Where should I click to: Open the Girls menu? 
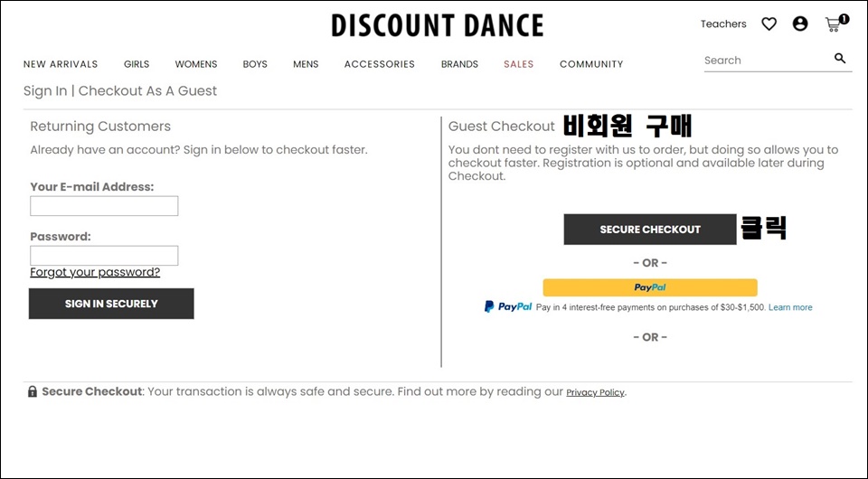(137, 64)
